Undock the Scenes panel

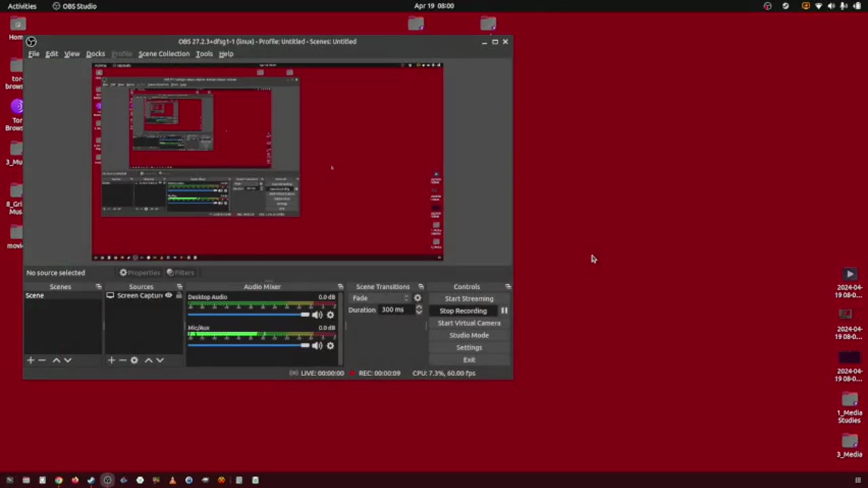tap(98, 287)
